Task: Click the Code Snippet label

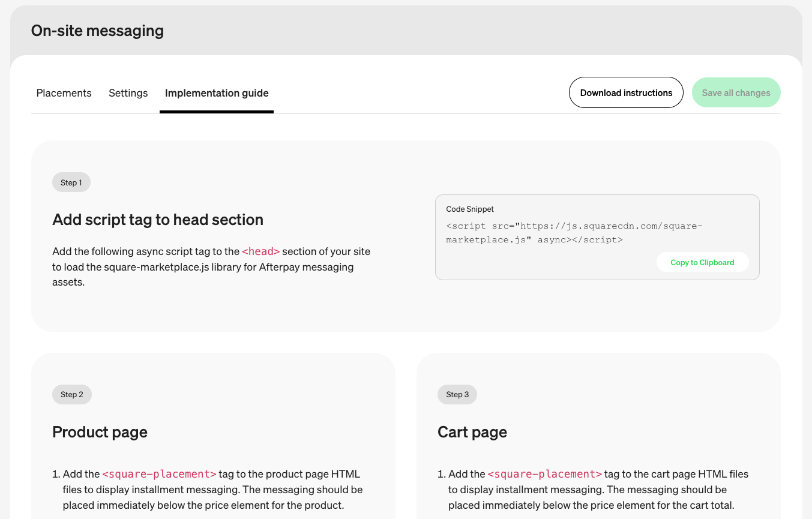Action: [x=470, y=209]
